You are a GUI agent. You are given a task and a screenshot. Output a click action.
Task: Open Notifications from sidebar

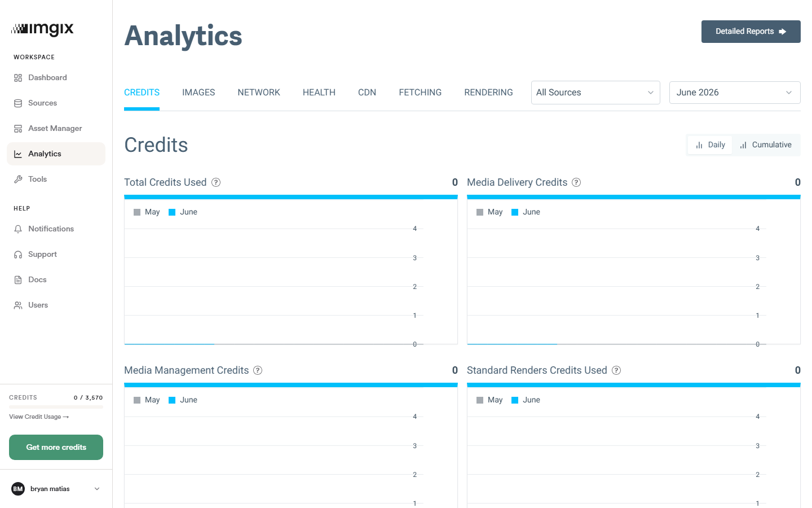(x=56, y=229)
